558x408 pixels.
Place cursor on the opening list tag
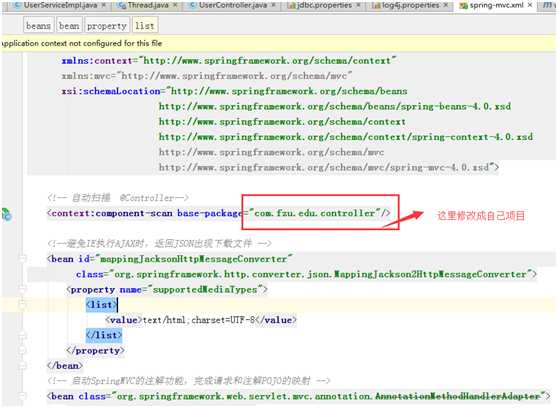click(101, 305)
